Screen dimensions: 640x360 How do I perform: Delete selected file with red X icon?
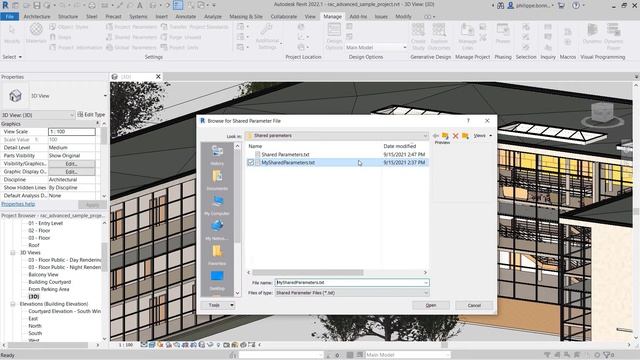[x=456, y=136]
